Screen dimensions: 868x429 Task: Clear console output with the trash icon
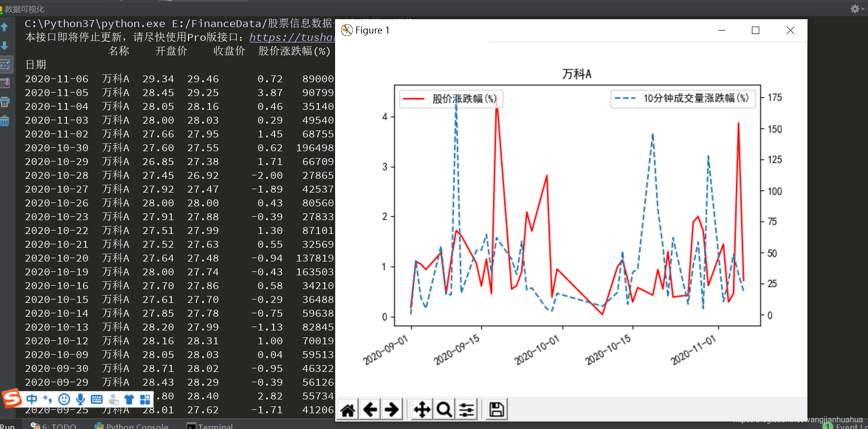(5, 121)
